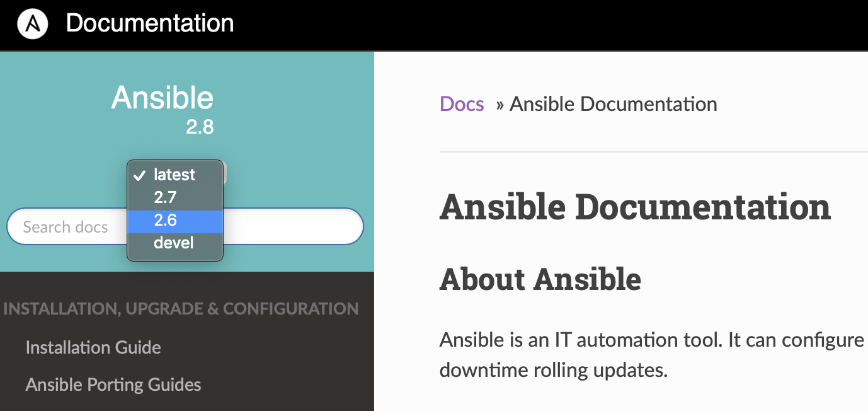The image size is (868, 411).
Task: Pick the devel version option
Action: (x=174, y=243)
